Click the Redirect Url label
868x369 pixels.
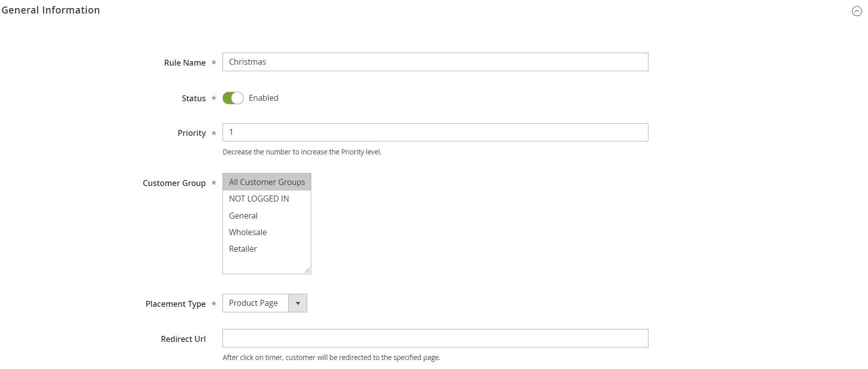[183, 339]
